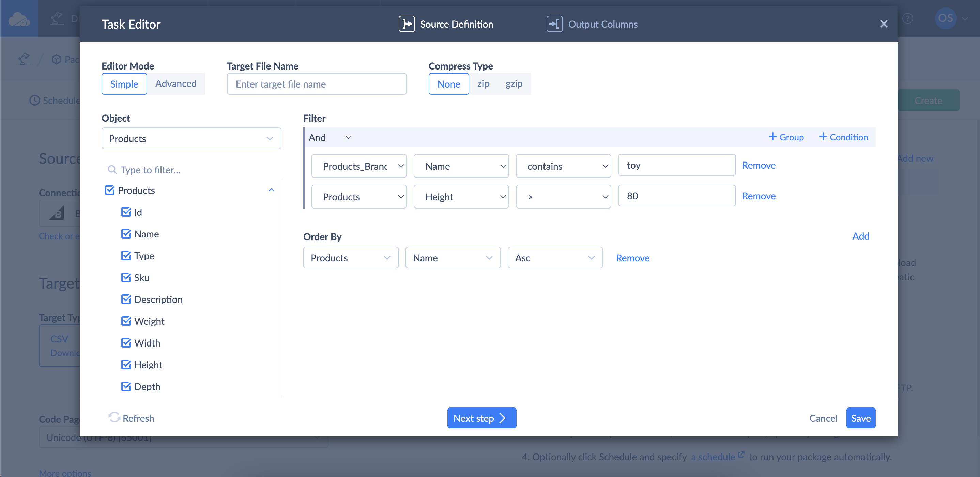The image size is (980, 477).
Task: Click the Source Definition step icon
Action: pyautogui.click(x=406, y=24)
